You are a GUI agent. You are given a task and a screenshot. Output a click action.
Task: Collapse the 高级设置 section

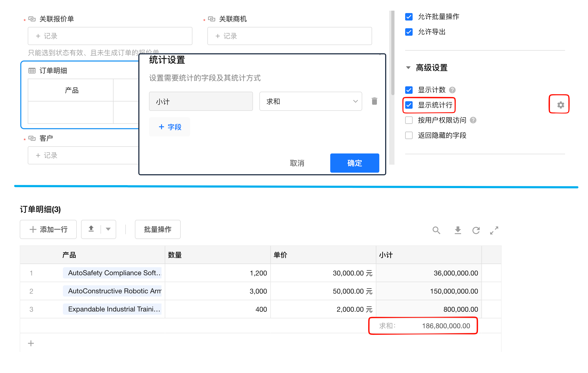408,68
